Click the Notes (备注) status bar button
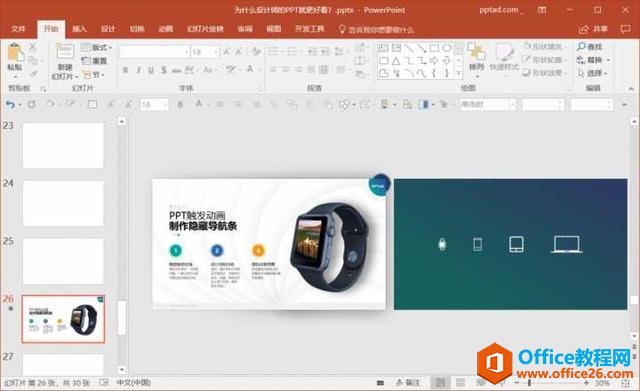This screenshot has width=640, height=391. click(x=408, y=383)
